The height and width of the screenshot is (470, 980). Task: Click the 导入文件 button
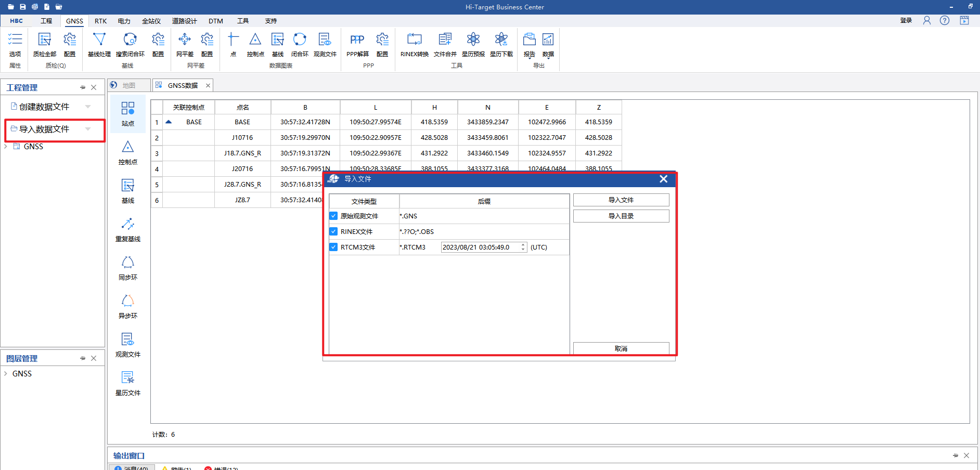[621, 200]
